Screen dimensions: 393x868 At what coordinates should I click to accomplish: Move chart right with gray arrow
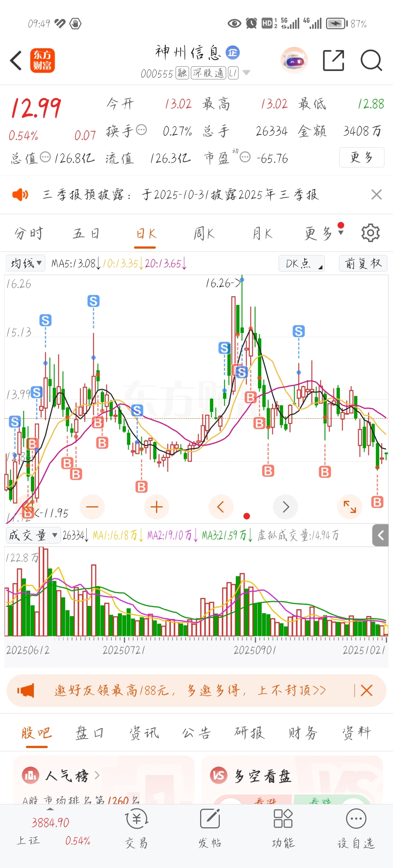[x=285, y=507]
